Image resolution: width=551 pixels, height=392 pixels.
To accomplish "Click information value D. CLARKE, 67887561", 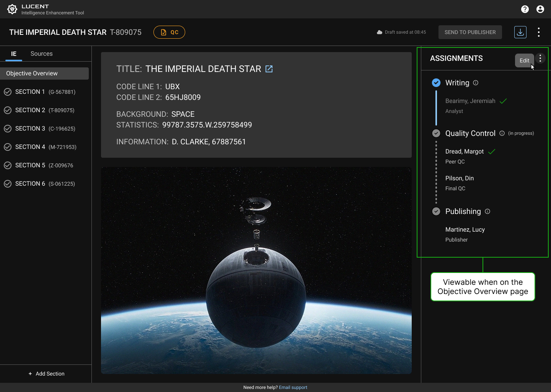I will tap(209, 142).
